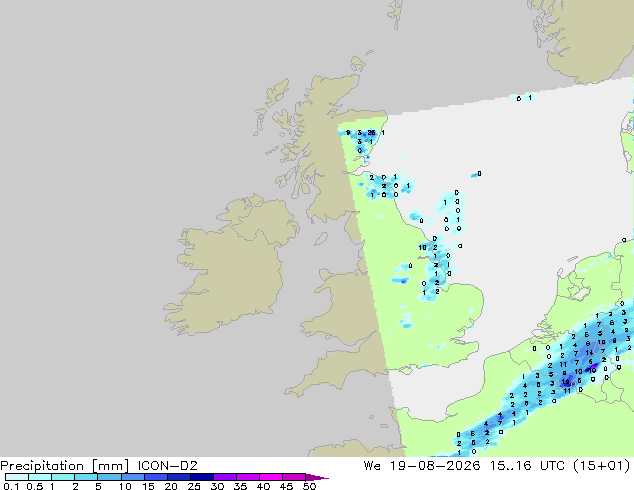Click the 0.1–0.5 mm lightest cyan legend swatch
The image size is (634, 490).
pyautogui.click(x=17, y=477)
